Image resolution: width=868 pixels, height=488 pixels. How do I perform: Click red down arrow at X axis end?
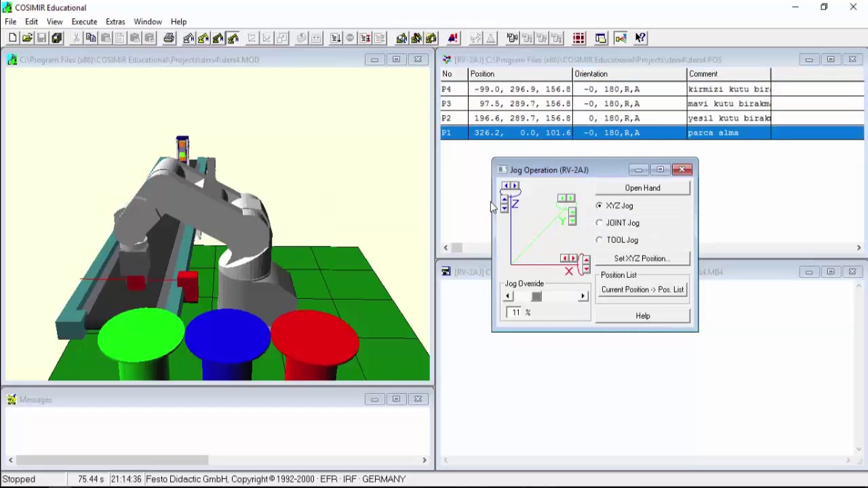coord(587,269)
